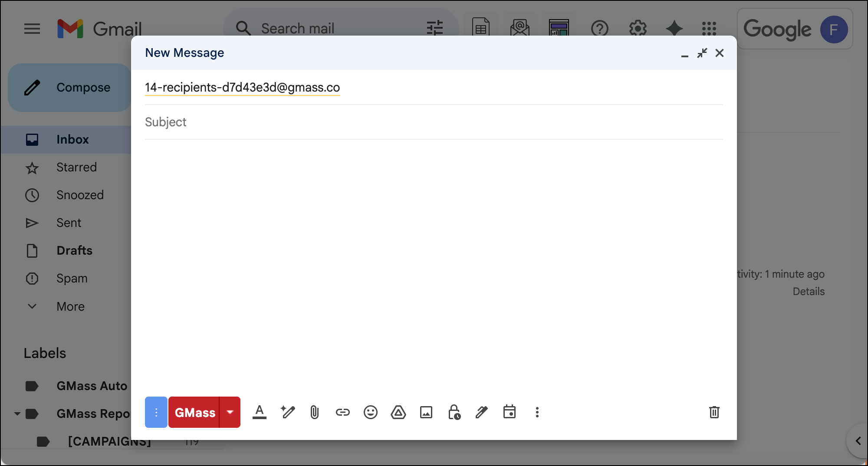The image size is (868, 466).
Task: Discard draft with the trash icon
Action: (714, 412)
